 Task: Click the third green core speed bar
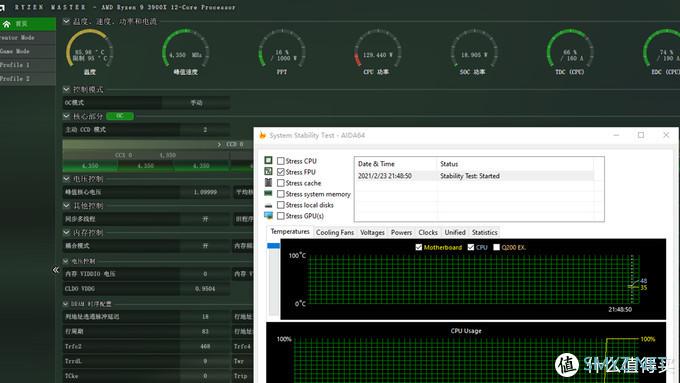point(201,166)
